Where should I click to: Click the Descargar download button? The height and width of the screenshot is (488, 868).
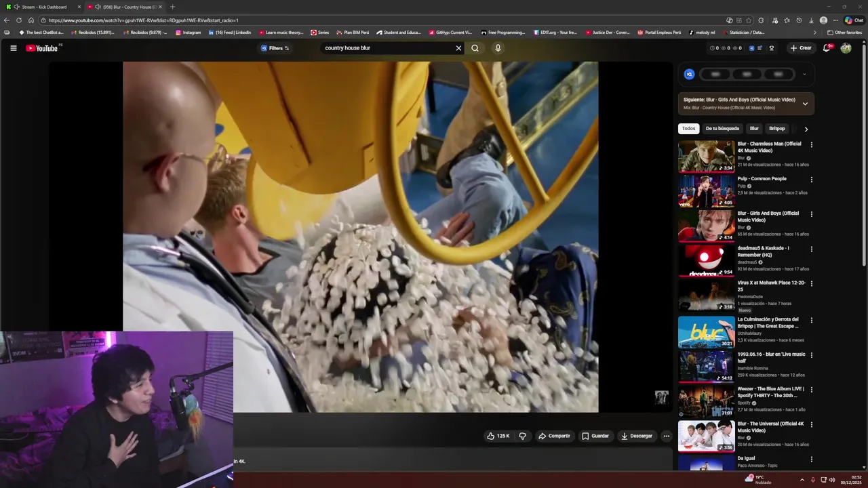(637, 436)
